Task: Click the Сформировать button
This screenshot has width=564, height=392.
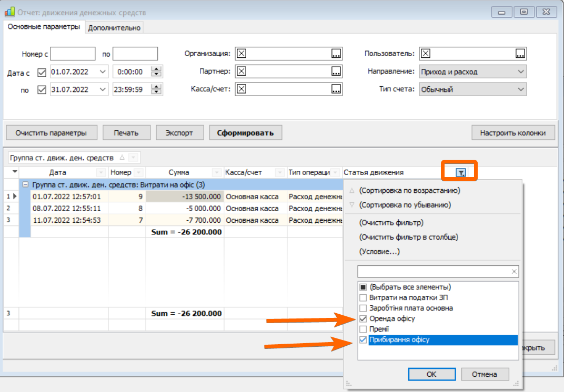Action: pos(245,132)
